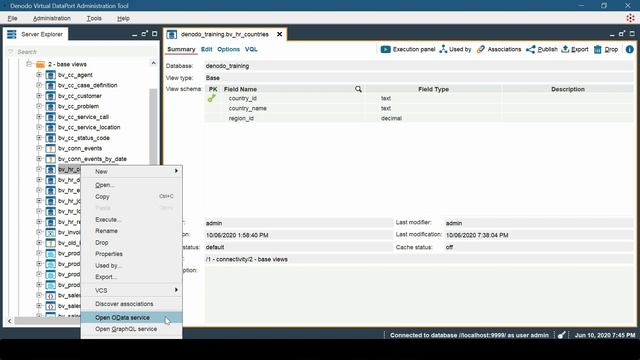Click the bv_cc_service_location view icon
The width and height of the screenshot is (640, 360).
click(x=51, y=127)
